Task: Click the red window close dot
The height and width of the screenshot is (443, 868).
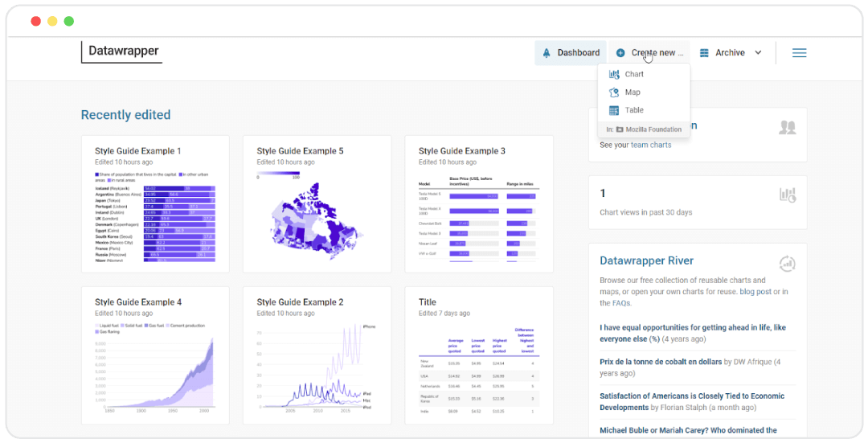Action: pyautogui.click(x=36, y=22)
